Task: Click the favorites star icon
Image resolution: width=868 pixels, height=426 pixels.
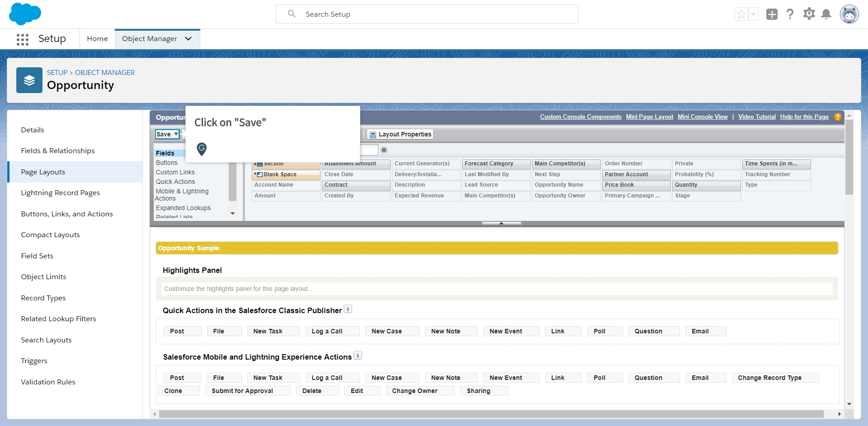Action: point(741,14)
